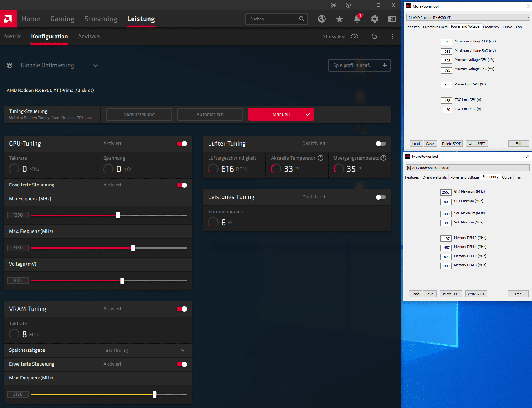Switch to the Home tab

pyautogui.click(x=31, y=19)
